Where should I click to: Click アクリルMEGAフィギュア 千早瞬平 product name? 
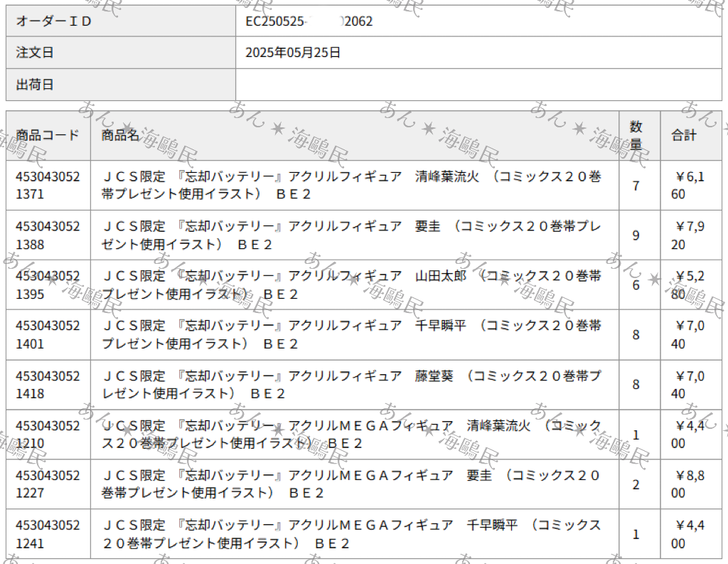pyautogui.click(x=351, y=534)
